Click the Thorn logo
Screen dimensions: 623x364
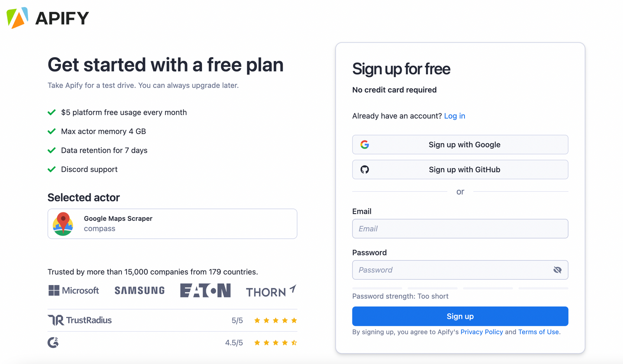(x=271, y=291)
